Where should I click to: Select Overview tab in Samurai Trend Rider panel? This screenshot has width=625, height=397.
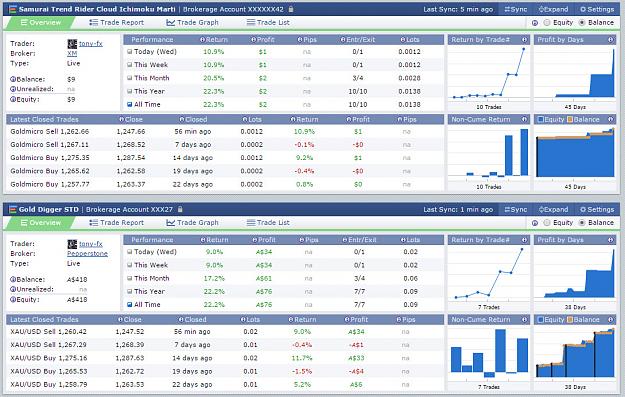(41, 23)
